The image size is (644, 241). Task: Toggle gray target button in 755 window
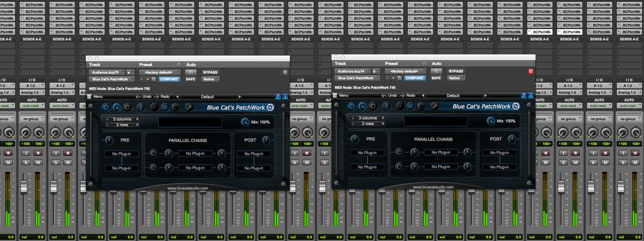click(285, 72)
